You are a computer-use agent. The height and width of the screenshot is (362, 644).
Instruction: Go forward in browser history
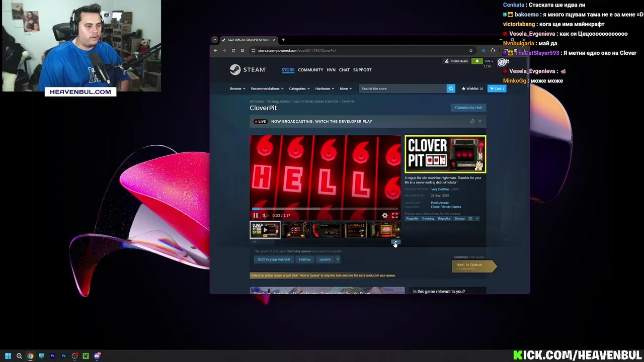[224, 50]
